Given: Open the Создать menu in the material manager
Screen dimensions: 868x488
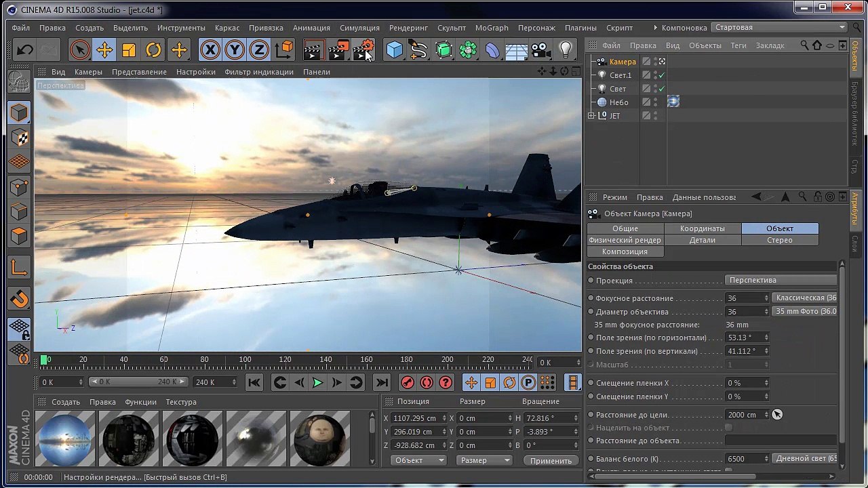Looking at the screenshot, I should 66,402.
